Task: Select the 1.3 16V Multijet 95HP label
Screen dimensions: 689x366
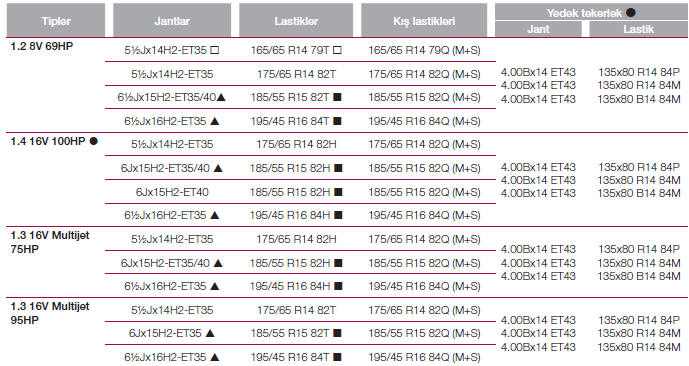Action: coord(50,313)
